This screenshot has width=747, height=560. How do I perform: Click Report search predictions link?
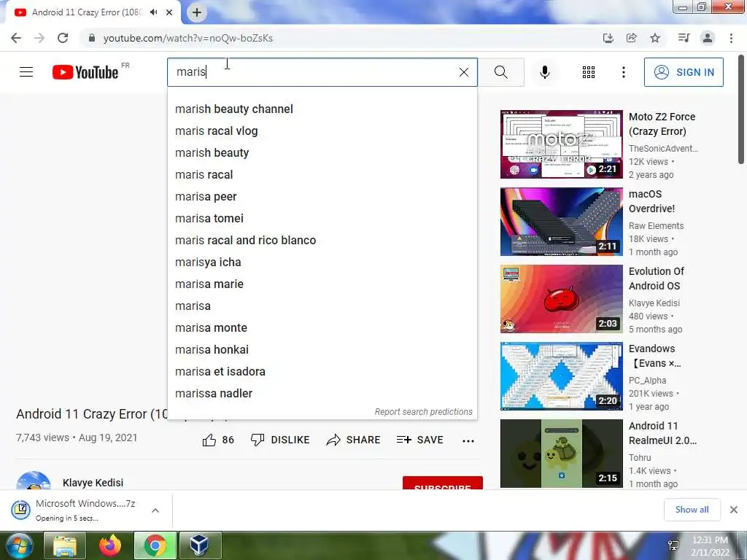coord(424,411)
